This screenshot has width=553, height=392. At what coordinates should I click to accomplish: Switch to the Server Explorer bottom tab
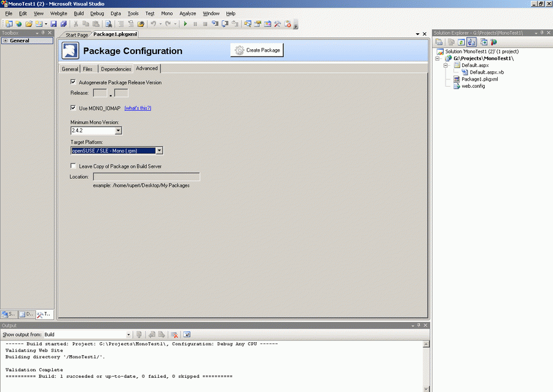point(9,314)
